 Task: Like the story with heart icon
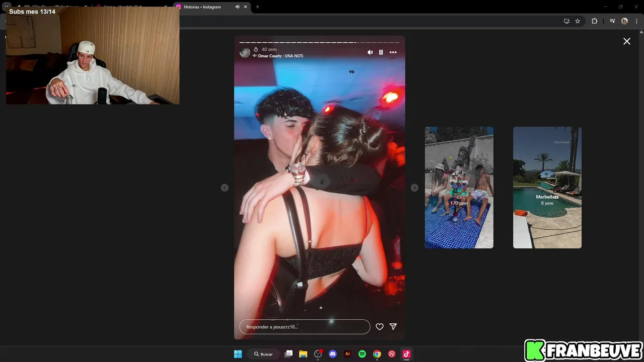[x=380, y=327]
